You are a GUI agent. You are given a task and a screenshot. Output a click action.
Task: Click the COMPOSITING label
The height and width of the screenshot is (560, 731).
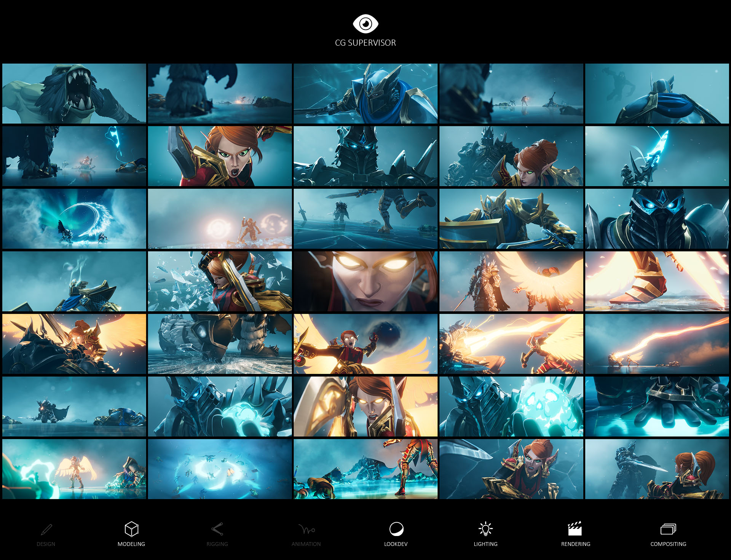point(668,544)
